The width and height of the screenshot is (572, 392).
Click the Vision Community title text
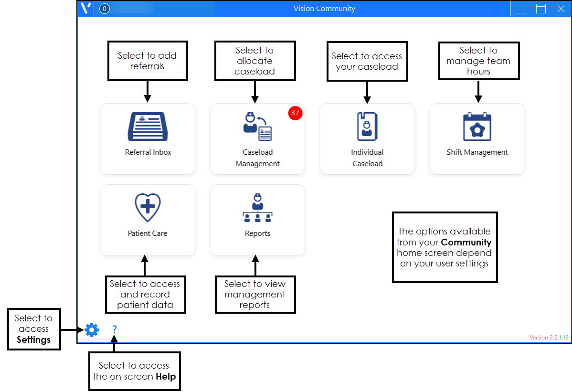pyautogui.click(x=324, y=9)
